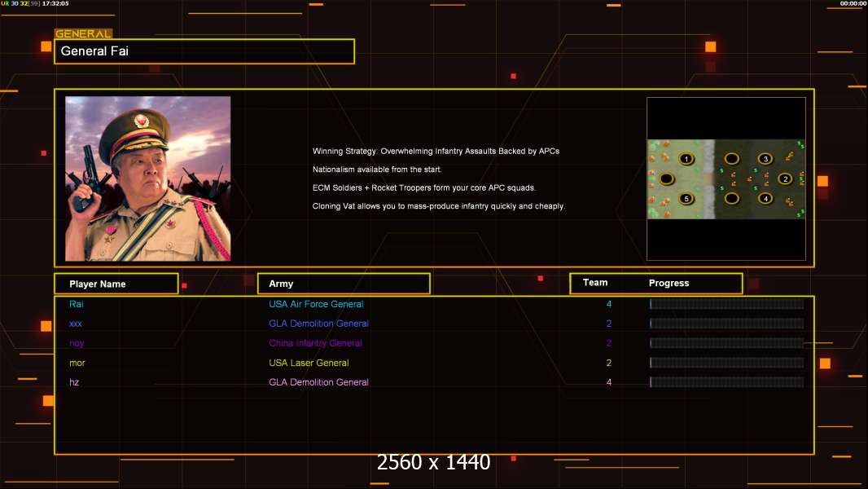Select the empty start slot between markers 1 and 5
The width and height of the screenshot is (868, 489).
pos(667,178)
